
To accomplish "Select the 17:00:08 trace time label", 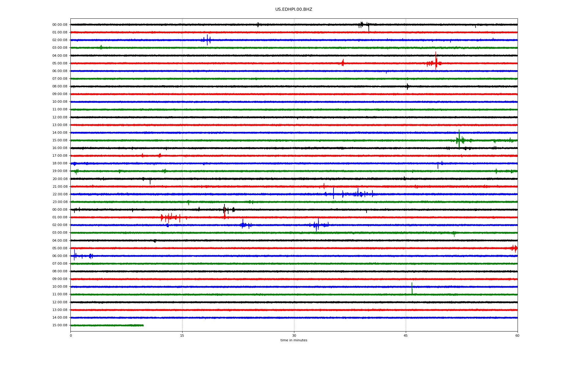I will (x=60, y=156).
